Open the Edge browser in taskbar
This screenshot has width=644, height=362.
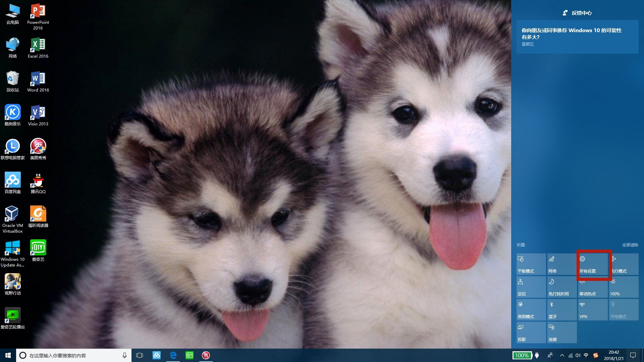tap(173, 355)
